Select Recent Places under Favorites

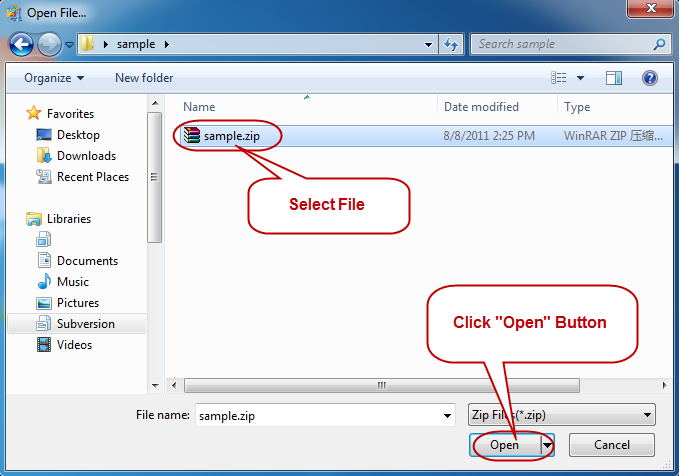pyautogui.click(x=93, y=177)
